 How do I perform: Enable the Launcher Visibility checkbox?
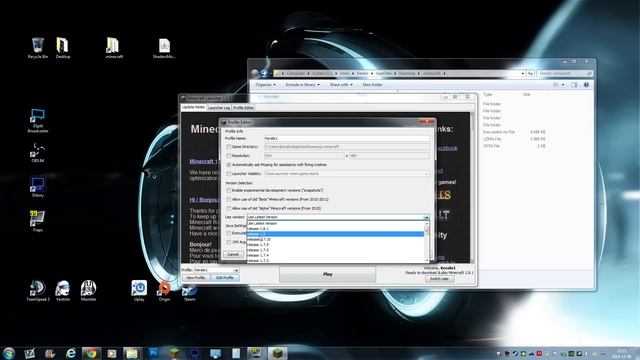(229, 174)
